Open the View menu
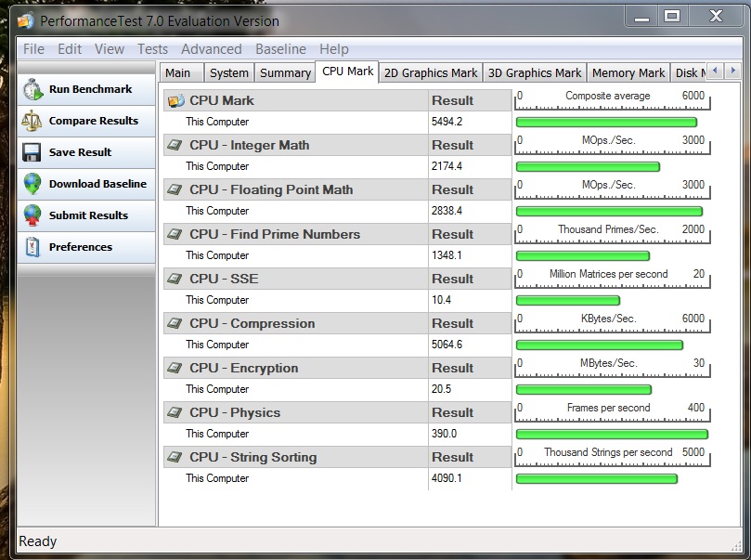 (110, 49)
